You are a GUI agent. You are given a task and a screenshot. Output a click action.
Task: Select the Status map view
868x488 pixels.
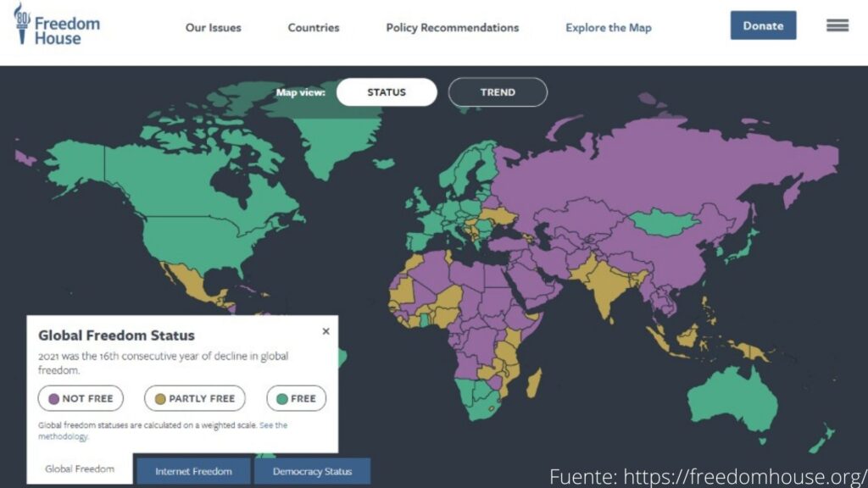click(x=387, y=92)
